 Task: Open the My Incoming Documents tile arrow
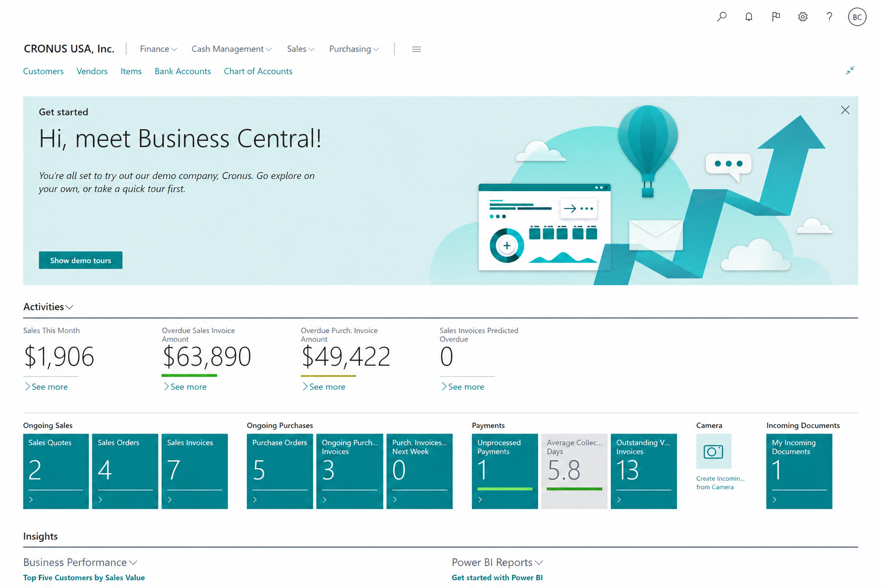(x=775, y=500)
